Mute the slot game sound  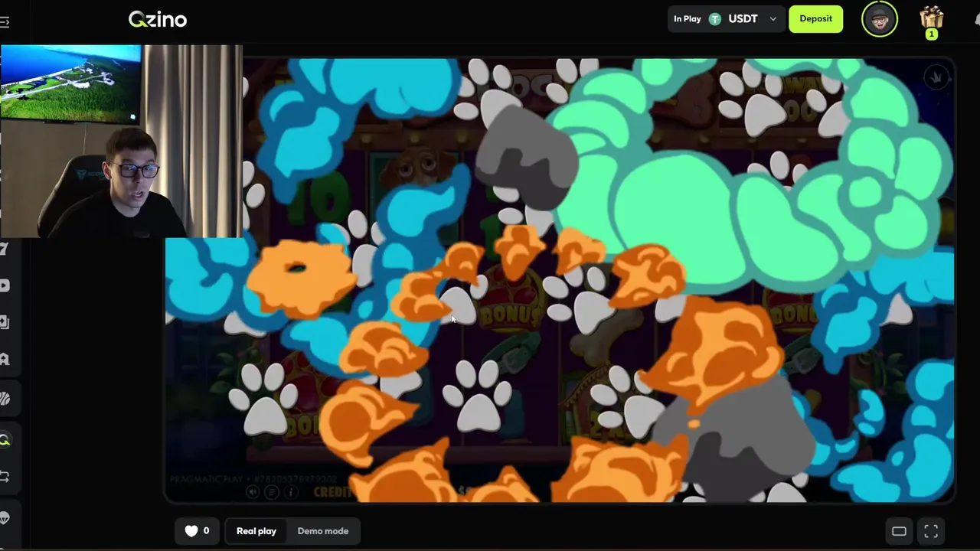[253, 492]
